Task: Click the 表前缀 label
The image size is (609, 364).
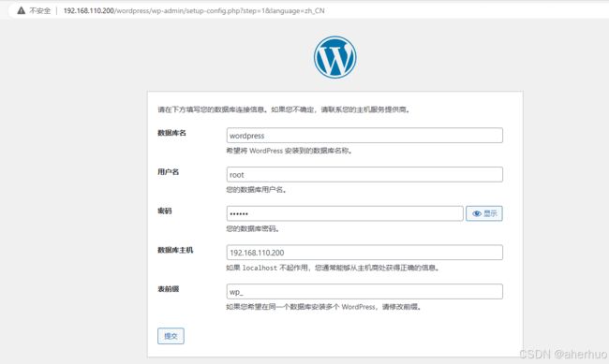Action: 168,289
